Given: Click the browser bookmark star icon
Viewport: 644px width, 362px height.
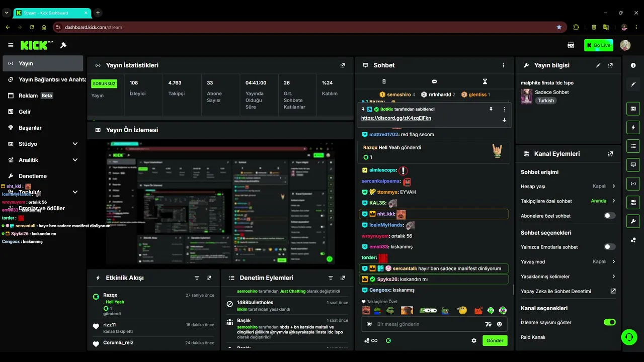Looking at the screenshot, I should [559, 27].
